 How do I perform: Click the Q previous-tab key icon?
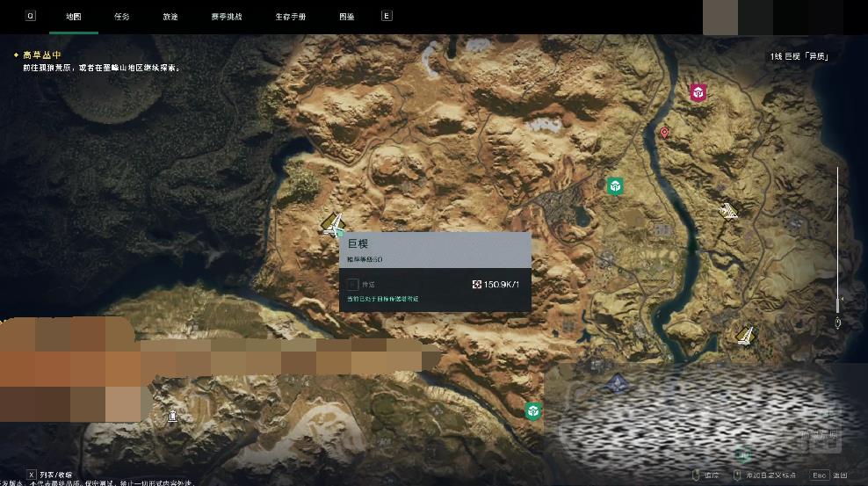[x=31, y=16]
